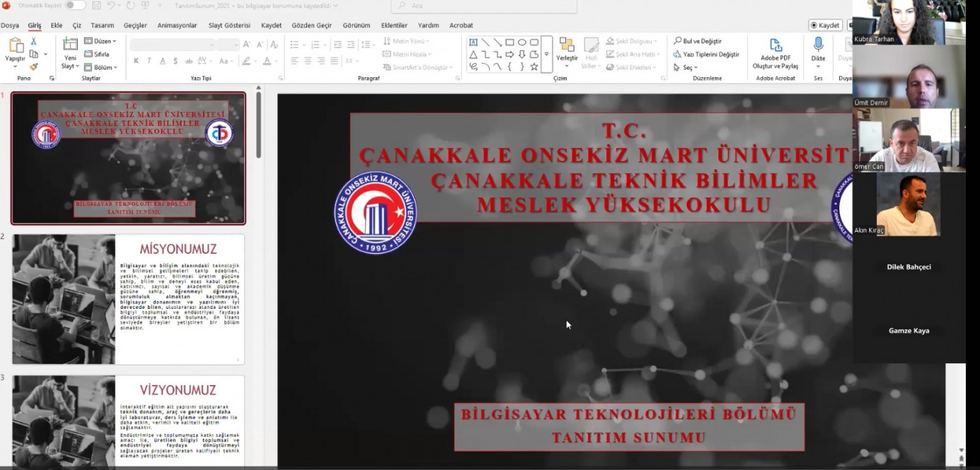
Task: Select the Right Arrow block shape
Action: (509, 54)
